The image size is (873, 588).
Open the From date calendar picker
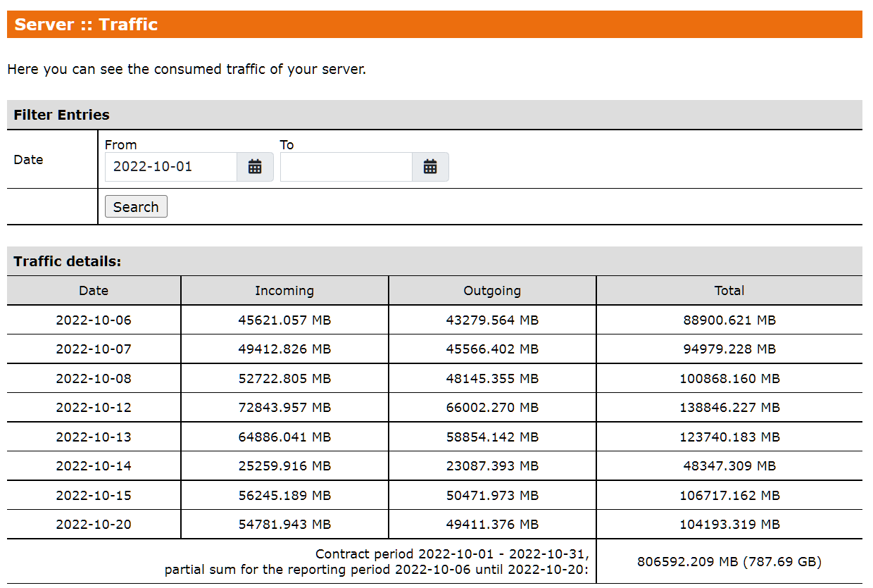coord(255,167)
